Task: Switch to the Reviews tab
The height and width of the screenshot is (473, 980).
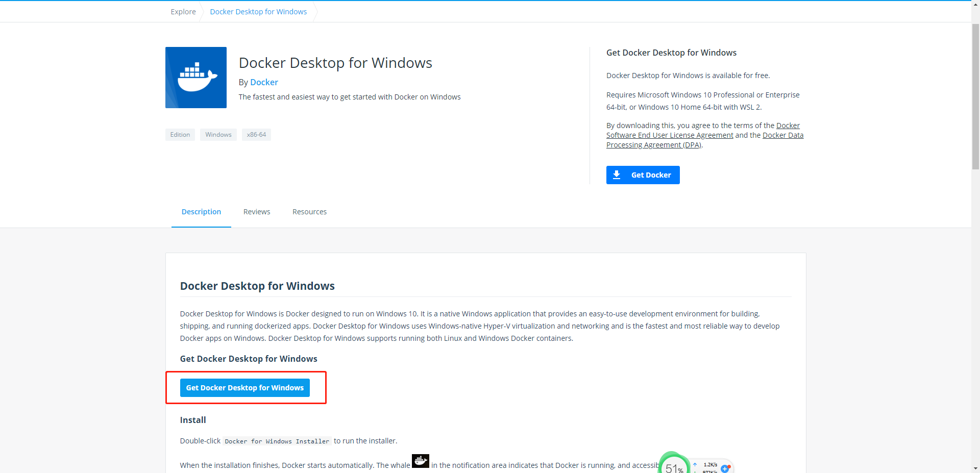Action: 256,212
